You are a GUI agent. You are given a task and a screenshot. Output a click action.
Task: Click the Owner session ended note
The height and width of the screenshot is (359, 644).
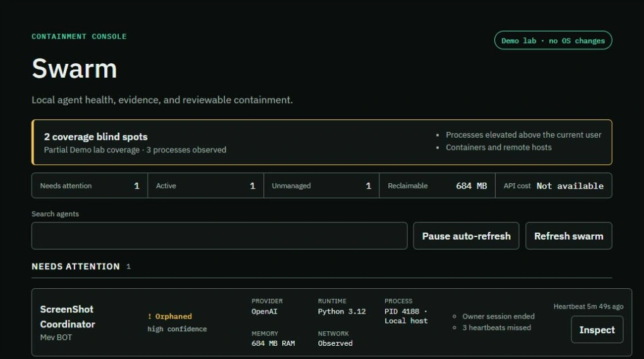point(498,316)
